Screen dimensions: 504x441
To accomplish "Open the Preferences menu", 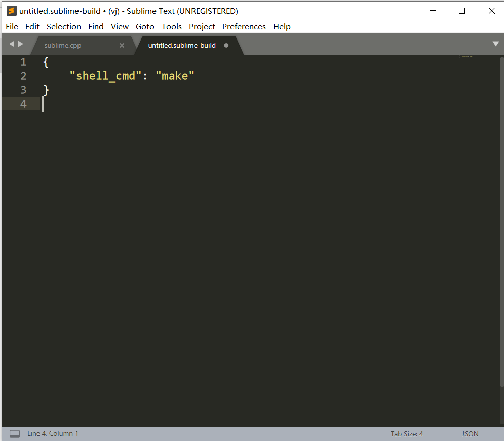I will 244,27.
